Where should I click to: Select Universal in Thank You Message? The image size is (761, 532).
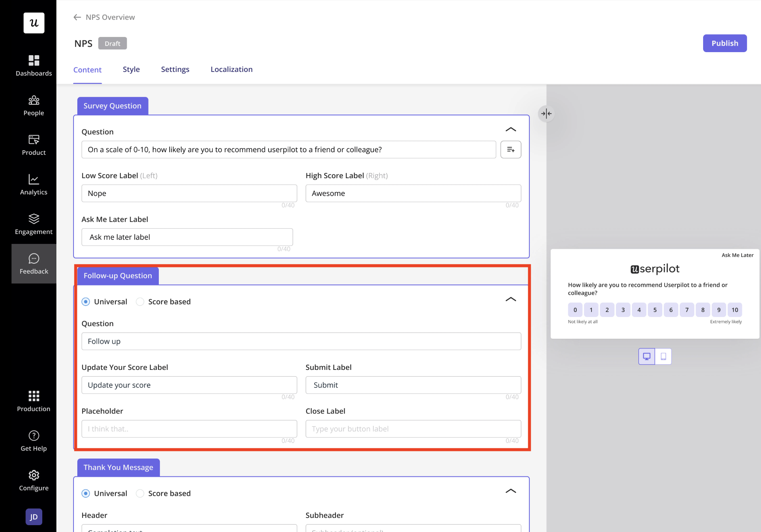(x=86, y=494)
